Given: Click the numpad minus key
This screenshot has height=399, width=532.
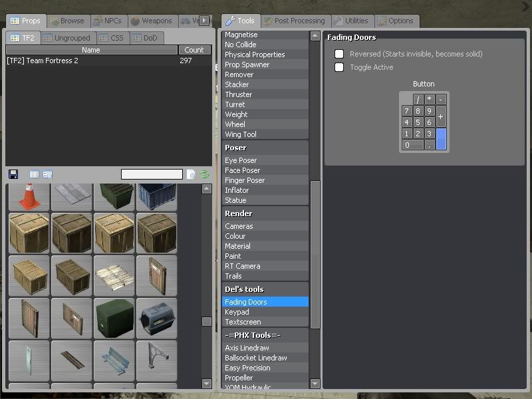Looking at the screenshot, I should pyautogui.click(x=440, y=99).
